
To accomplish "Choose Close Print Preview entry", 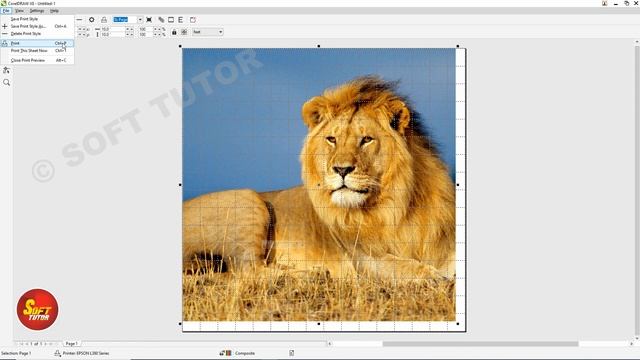I will [37, 60].
